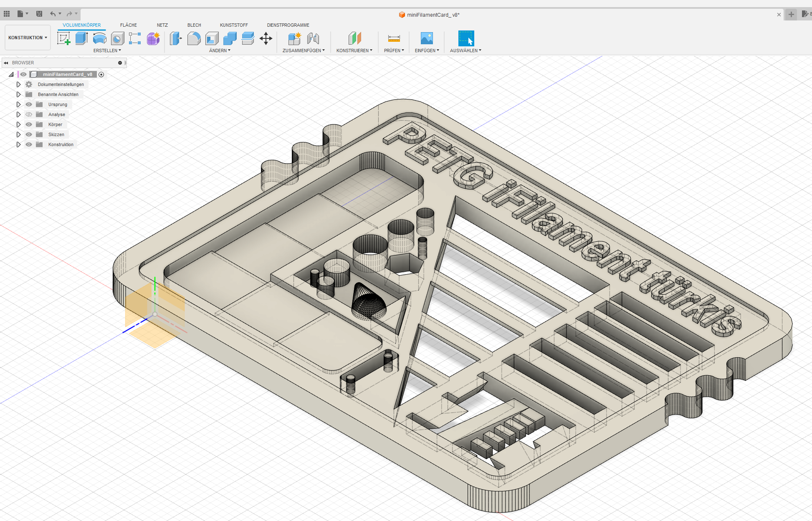The width and height of the screenshot is (812, 521).
Task: Open the ZUSAMMENFÜGEN dropdown menu
Action: [x=304, y=51]
